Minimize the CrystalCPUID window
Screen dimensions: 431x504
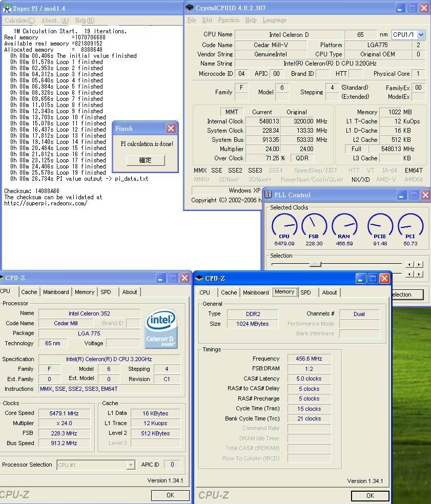coord(399,8)
